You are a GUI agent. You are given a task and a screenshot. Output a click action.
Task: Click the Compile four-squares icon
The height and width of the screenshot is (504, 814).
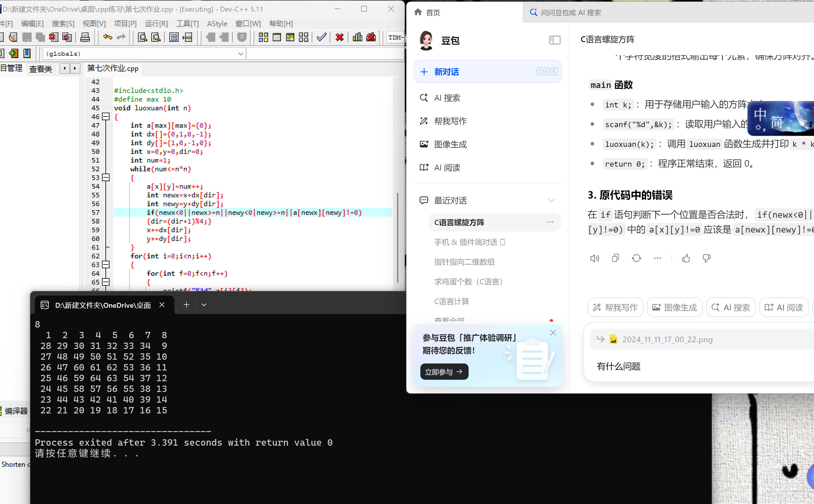tap(263, 37)
